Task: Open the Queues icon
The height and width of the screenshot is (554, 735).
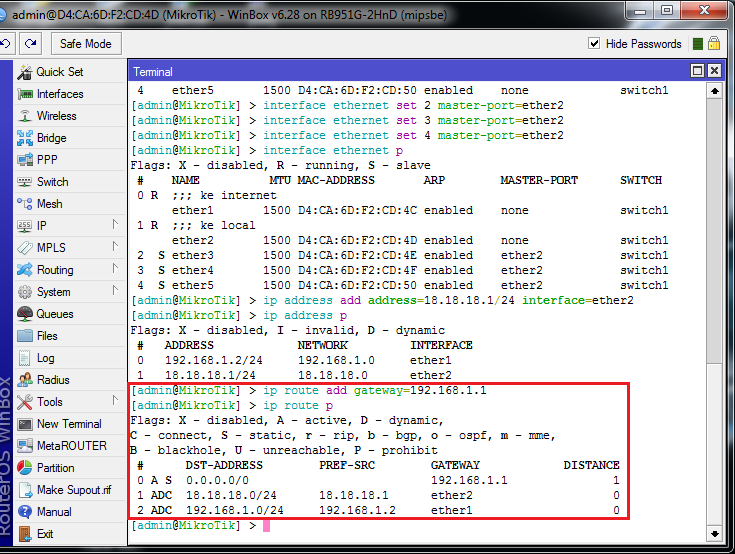Action: (x=25, y=314)
